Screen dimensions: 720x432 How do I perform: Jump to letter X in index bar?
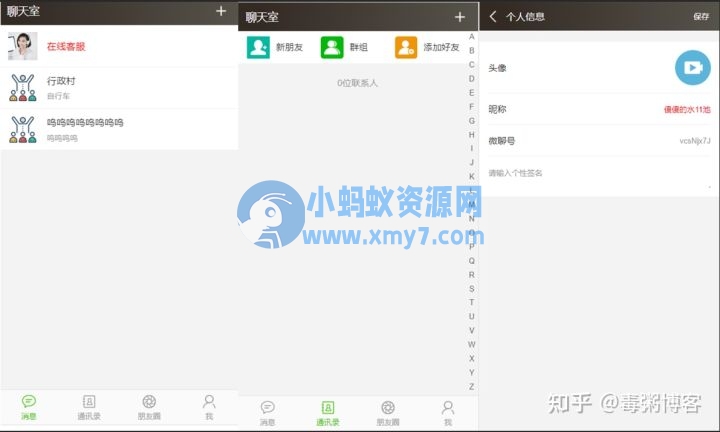click(x=472, y=359)
